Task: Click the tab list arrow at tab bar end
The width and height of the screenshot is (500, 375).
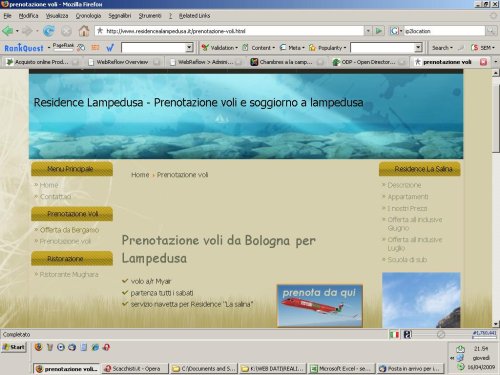Action: point(495,62)
